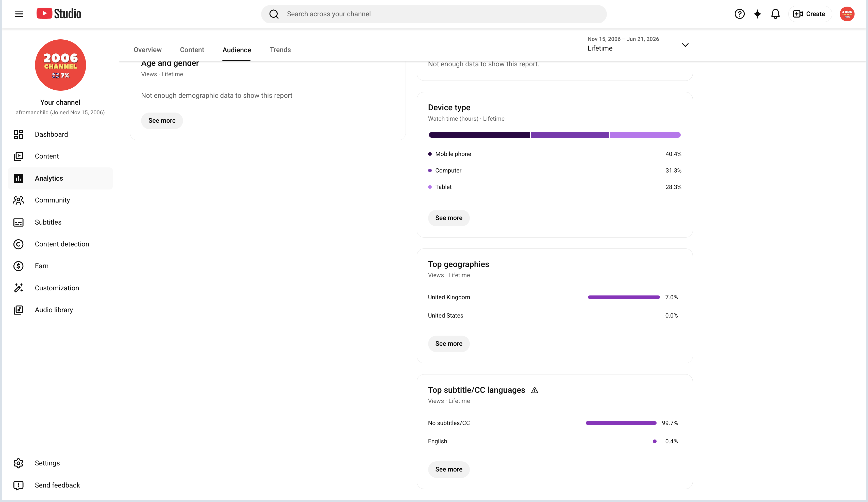Screen dimensions: 868x502
Task: Click the YouTube Studio logo
Action: [x=59, y=14]
